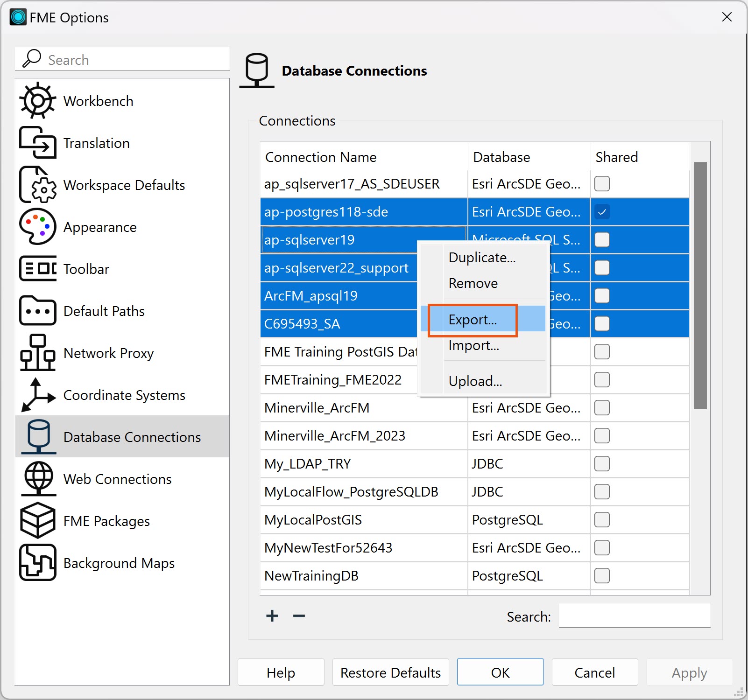Choose Import... from context menu
This screenshot has width=748, height=700.
tap(483, 345)
